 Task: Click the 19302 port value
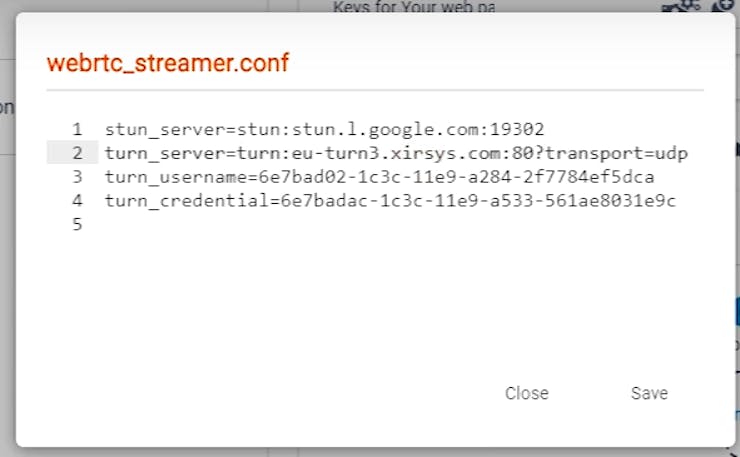(517, 129)
